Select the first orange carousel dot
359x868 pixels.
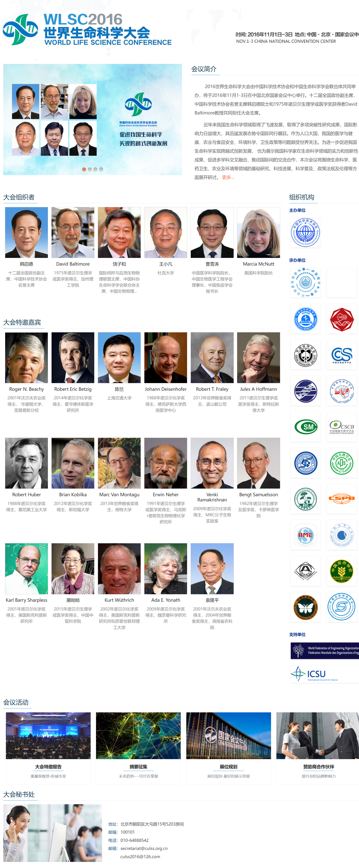[x=84, y=169]
